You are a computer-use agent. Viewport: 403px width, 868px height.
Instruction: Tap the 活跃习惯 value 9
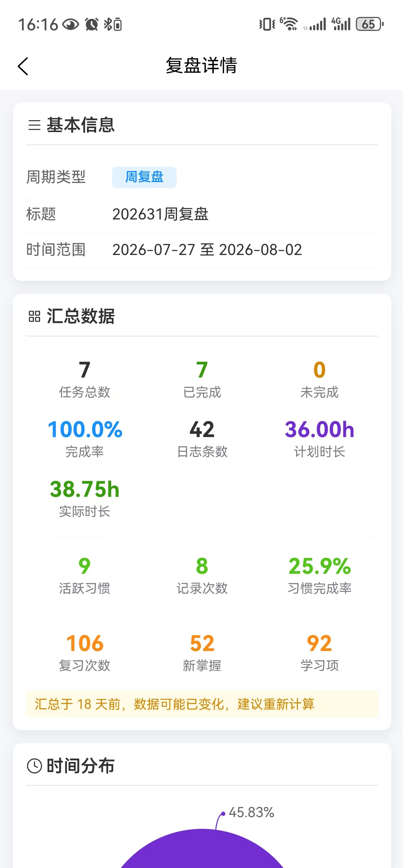85,566
